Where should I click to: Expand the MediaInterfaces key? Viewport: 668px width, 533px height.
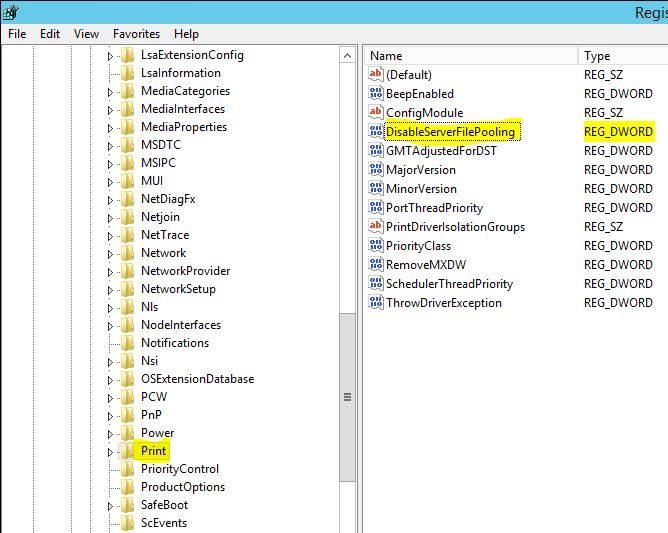point(110,110)
